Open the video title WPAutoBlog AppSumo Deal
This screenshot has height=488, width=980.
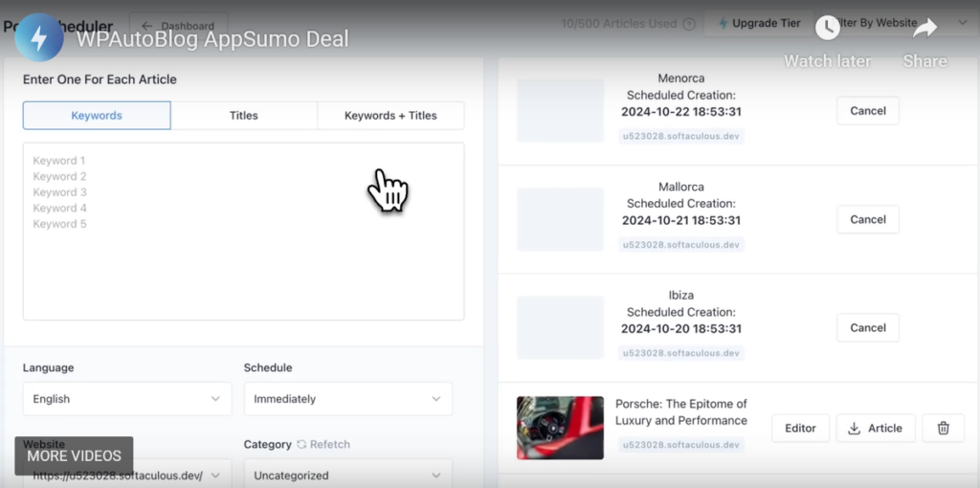click(x=212, y=38)
